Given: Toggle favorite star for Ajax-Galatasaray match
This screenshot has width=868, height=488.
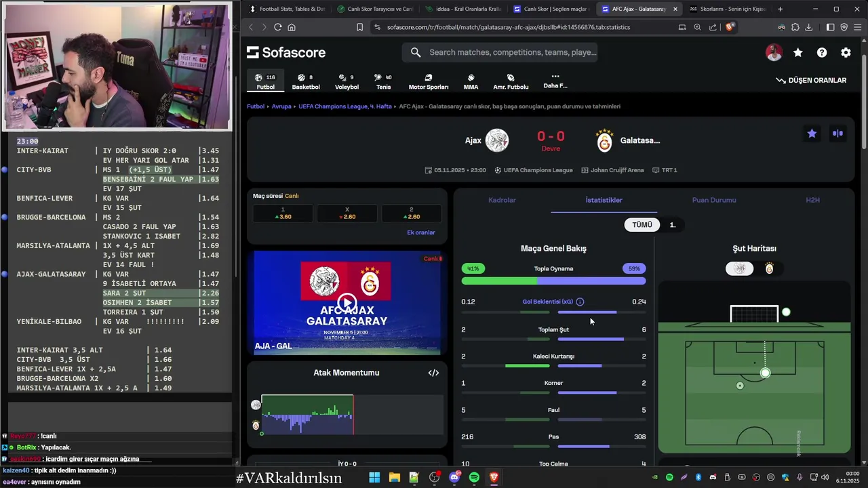Looking at the screenshot, I should pos(812,134).
